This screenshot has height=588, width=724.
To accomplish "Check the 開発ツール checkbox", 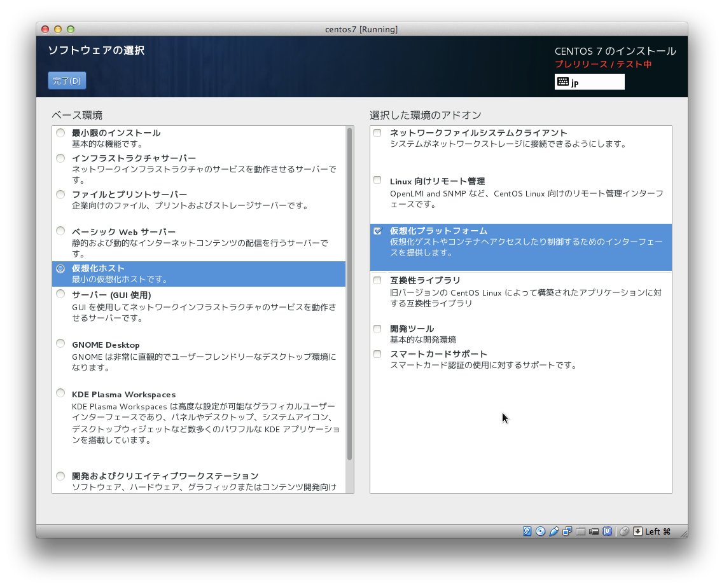I will pyautogui.click(x=377, y=328).
